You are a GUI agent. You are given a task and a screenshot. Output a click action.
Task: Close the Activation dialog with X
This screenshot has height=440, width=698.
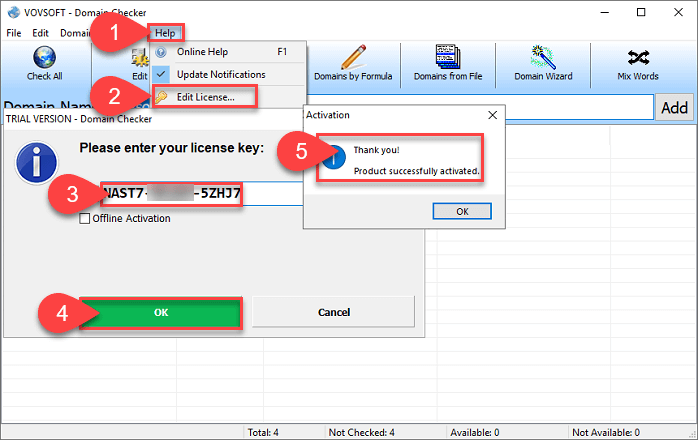pos(492,115)
